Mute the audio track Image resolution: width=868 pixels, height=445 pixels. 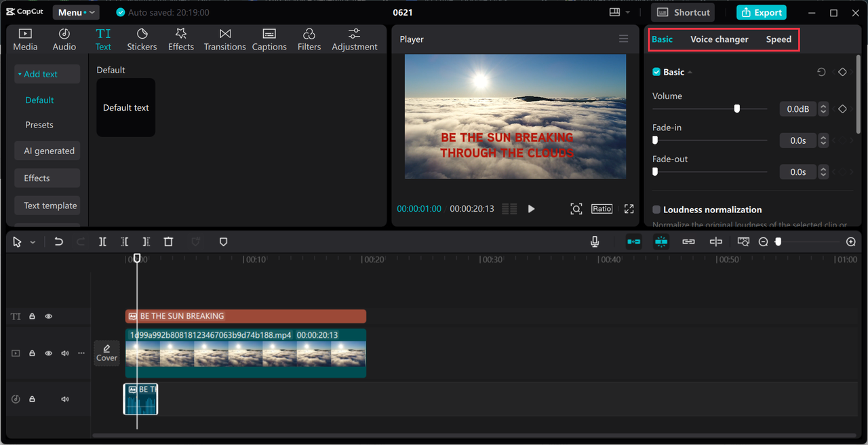(x=65, y=399)
